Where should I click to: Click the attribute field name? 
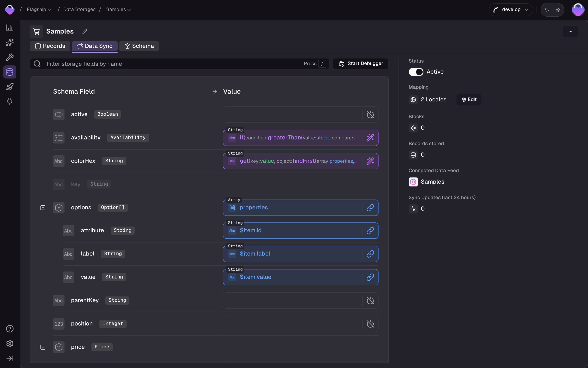pyautogui.click(x=92, y=230)
